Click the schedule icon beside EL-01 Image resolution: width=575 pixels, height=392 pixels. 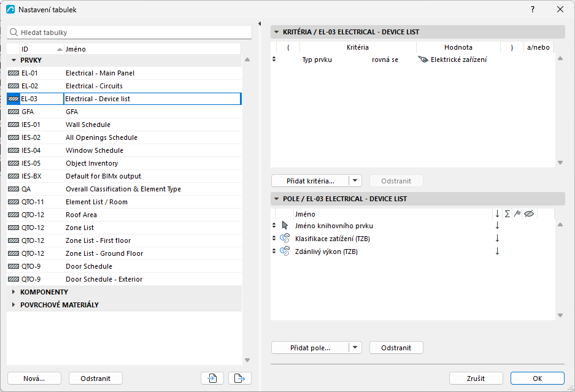coord(14,73)
